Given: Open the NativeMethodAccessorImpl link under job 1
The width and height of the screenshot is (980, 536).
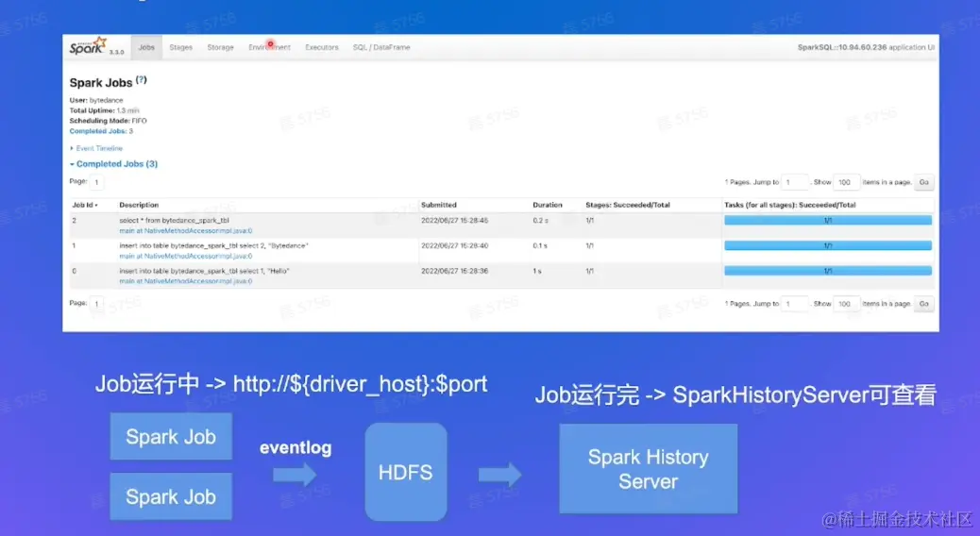Looking at the screenshot, I should pyautogui.click(x=186, y=256).
